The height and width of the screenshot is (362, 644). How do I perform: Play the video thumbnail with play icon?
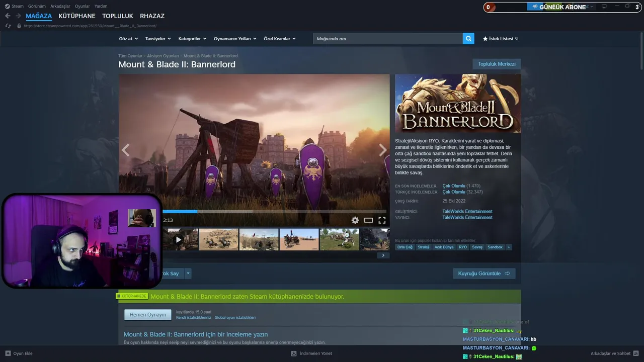point(179,239)
